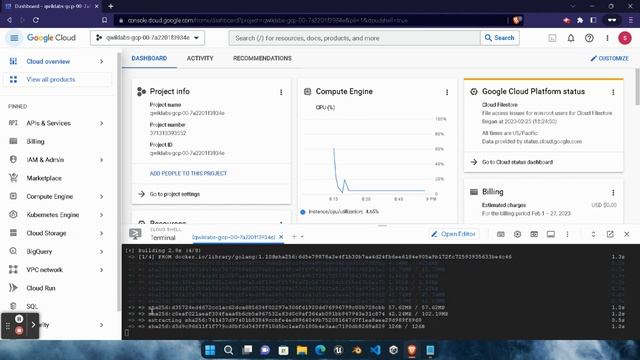Expand Cloud overview submenu arrow

pyautogui.click(x=101, y=62)
